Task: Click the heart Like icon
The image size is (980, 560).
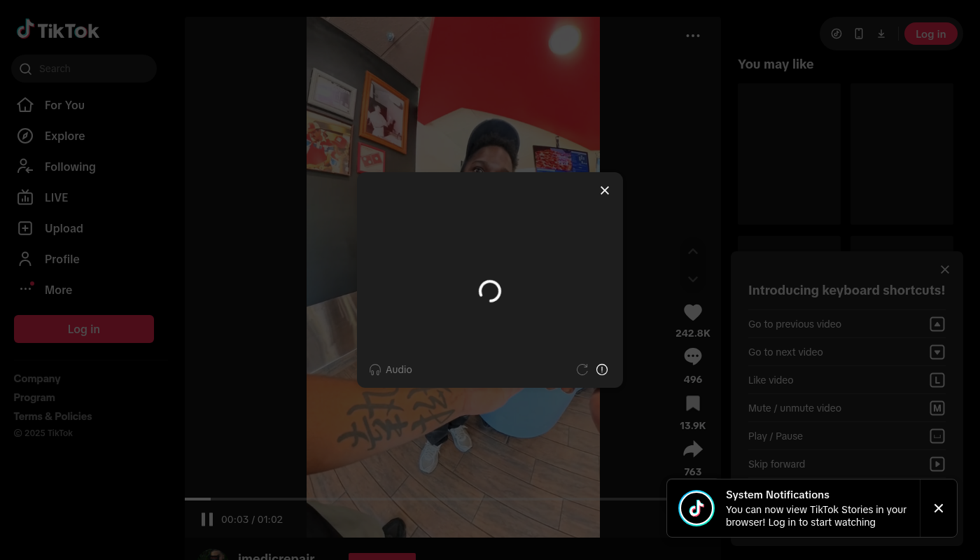Action: [692, 313]
